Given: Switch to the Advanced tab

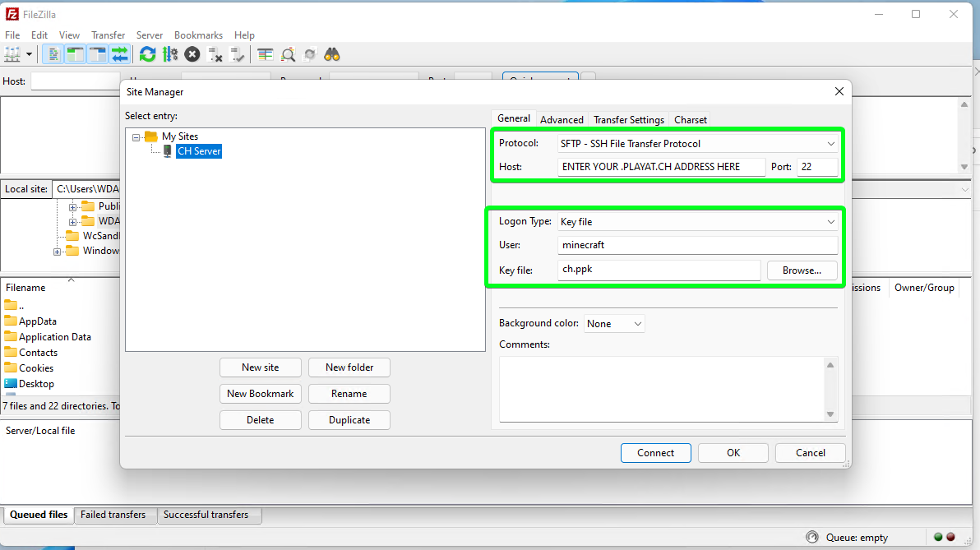Looking at the screenshot, I should tap(562, 119).
